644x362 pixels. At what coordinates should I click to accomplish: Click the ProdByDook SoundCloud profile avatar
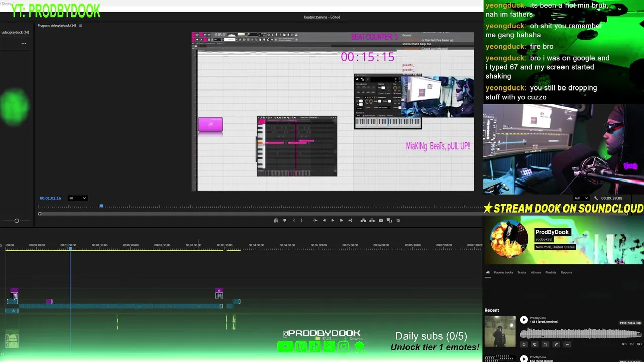[x=509, y=239]
